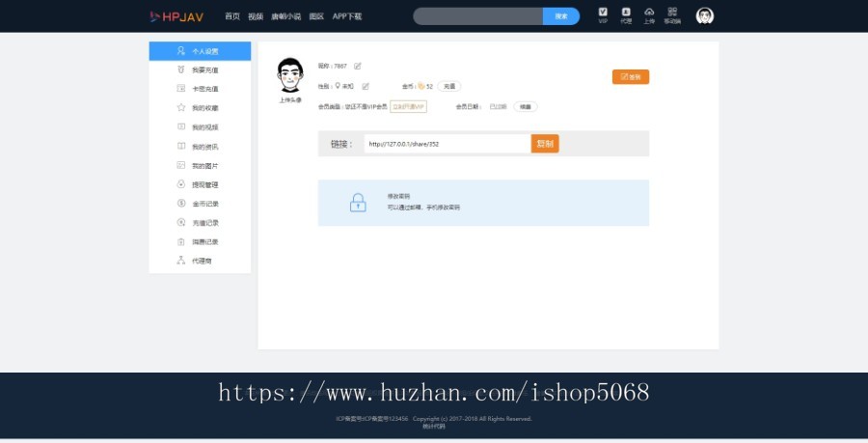Screen dimensions: 868x443
Task: Click the HPJAV logo
Action: [176, 16]
